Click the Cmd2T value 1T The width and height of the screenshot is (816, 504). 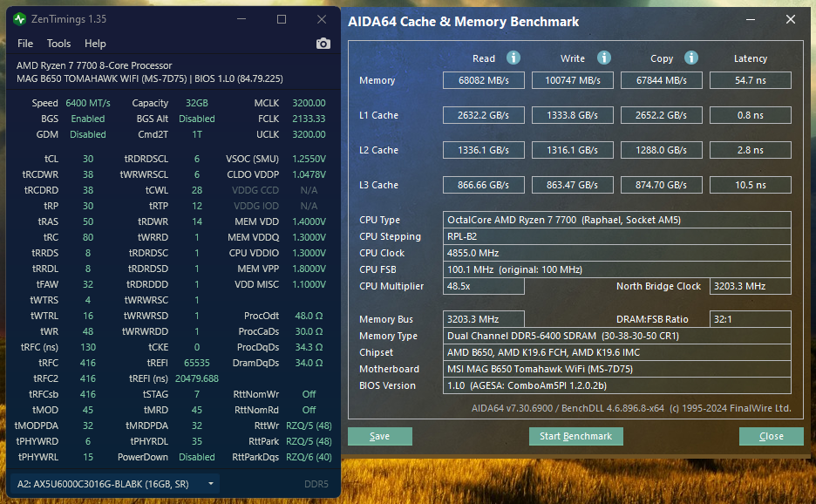coord(197,134)
